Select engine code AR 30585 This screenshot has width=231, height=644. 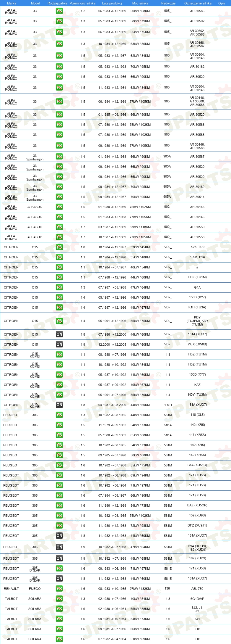(x=197, y=11)
